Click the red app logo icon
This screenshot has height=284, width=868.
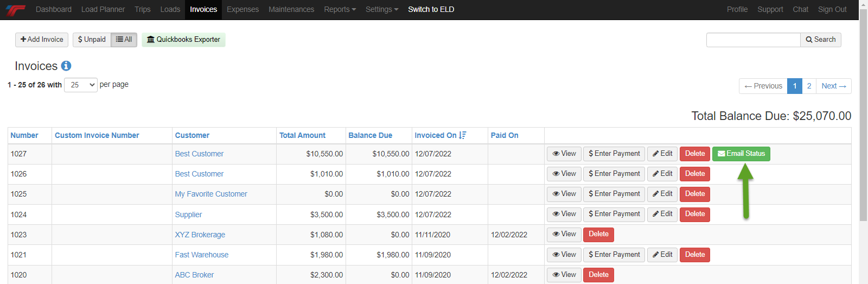tap(15, 10)
